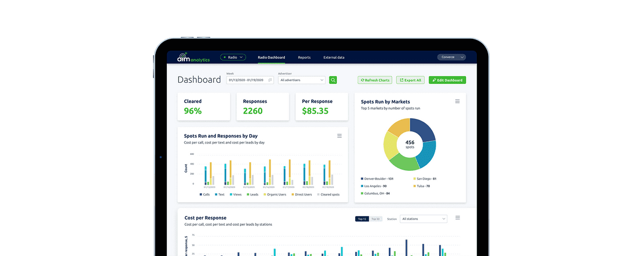Viewport: 644px width, 256px height.
Task: Select the Top 50 toggle
Action: [x=376, y=219]
